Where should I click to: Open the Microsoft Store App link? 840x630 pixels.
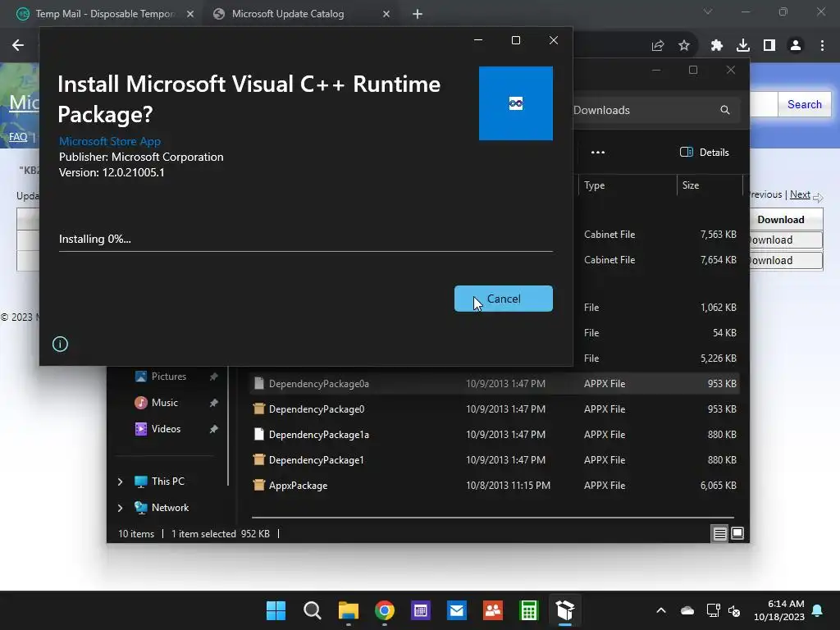point(110,141)
